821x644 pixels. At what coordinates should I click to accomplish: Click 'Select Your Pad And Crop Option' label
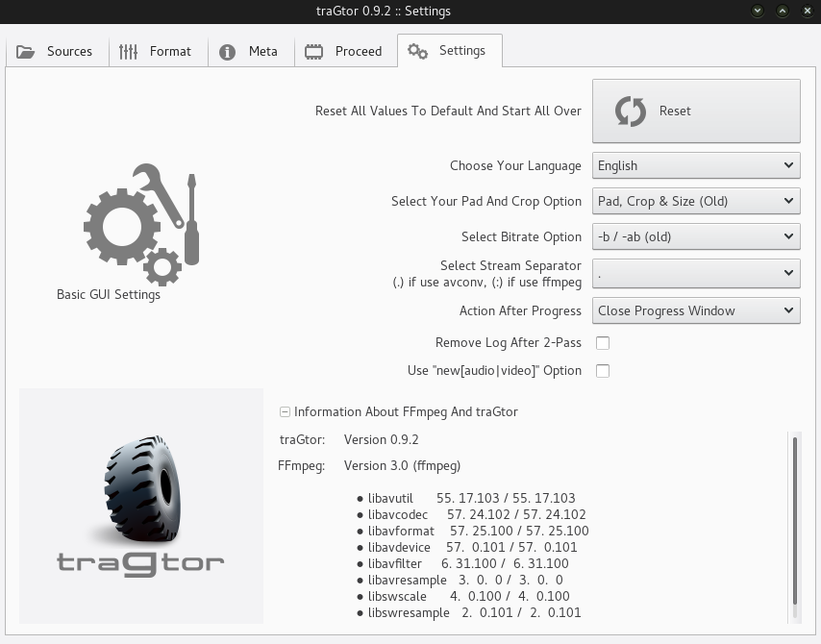click(x=486, y=202)
